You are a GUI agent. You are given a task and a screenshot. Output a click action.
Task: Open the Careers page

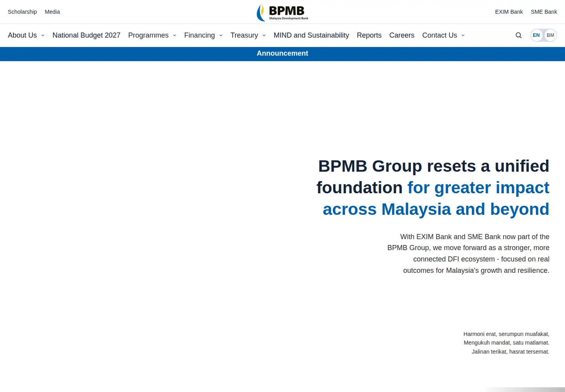pyautogui.click(x=402, y=35)
